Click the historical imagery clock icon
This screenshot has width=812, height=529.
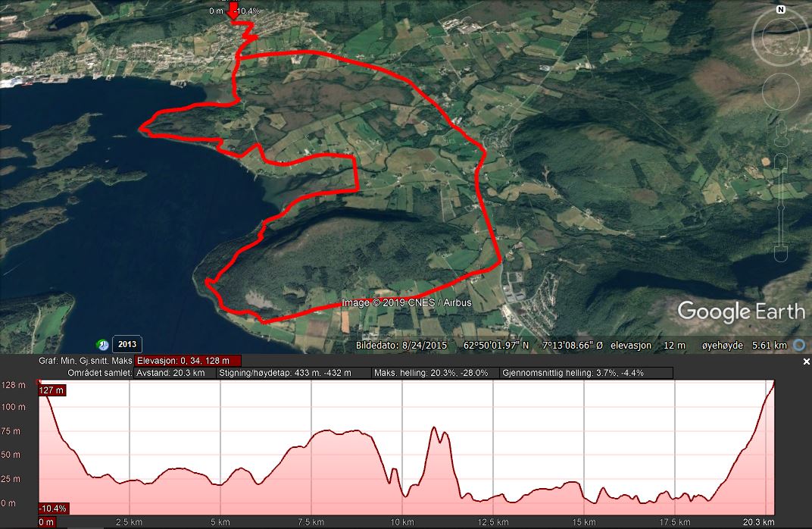click(x=102, y=345)
